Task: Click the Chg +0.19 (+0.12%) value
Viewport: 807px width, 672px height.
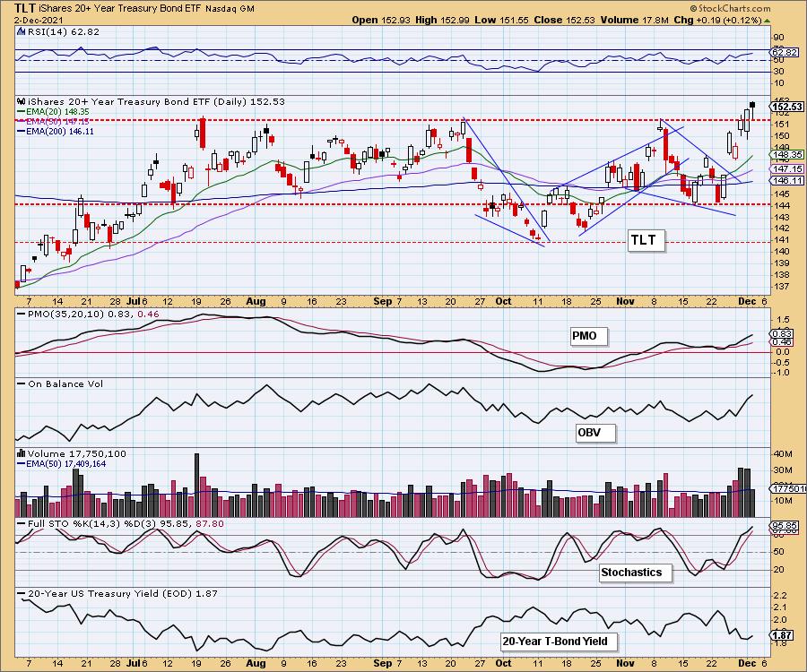Action: [x=717, y=20]
